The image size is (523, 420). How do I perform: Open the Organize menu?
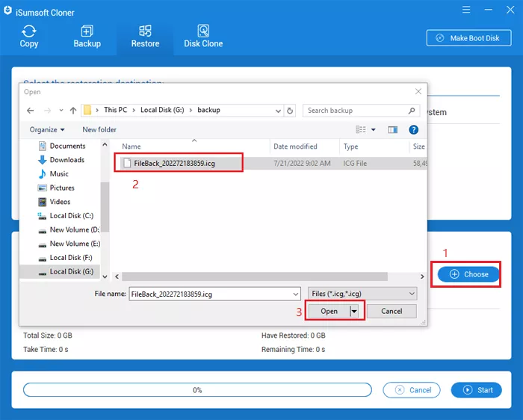pos(47,130)
